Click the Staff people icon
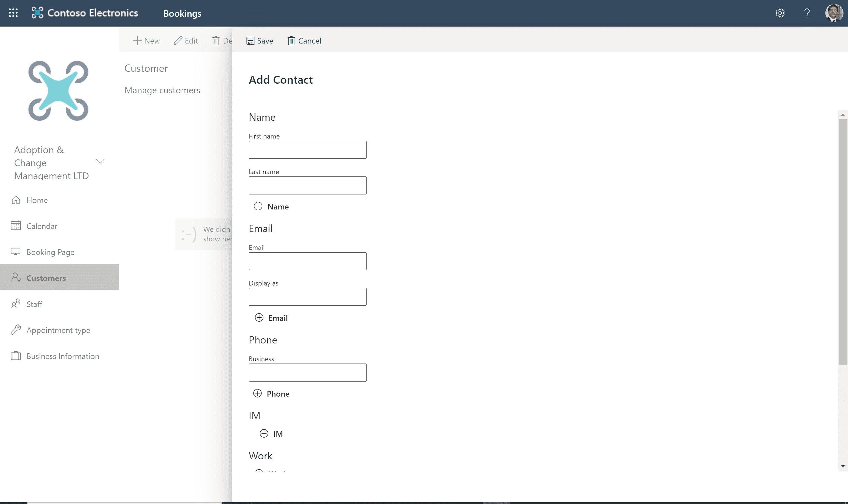848x504 pixels. (x=16, y=304)
